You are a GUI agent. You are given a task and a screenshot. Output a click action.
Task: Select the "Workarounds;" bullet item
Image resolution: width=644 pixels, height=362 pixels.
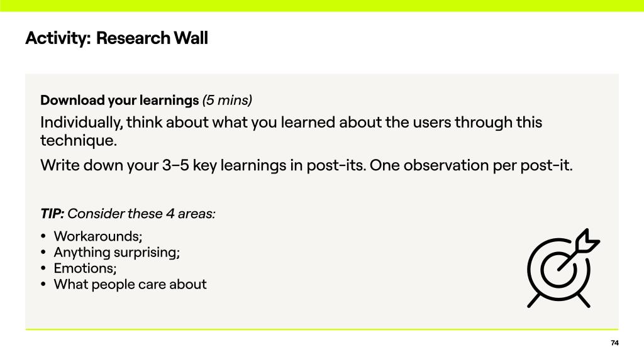[x=98, y=236]
